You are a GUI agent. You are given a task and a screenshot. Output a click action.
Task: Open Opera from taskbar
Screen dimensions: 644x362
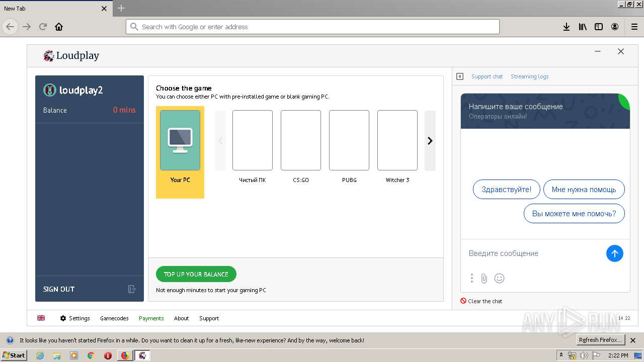pyautogui.click(x=108, y=355)
